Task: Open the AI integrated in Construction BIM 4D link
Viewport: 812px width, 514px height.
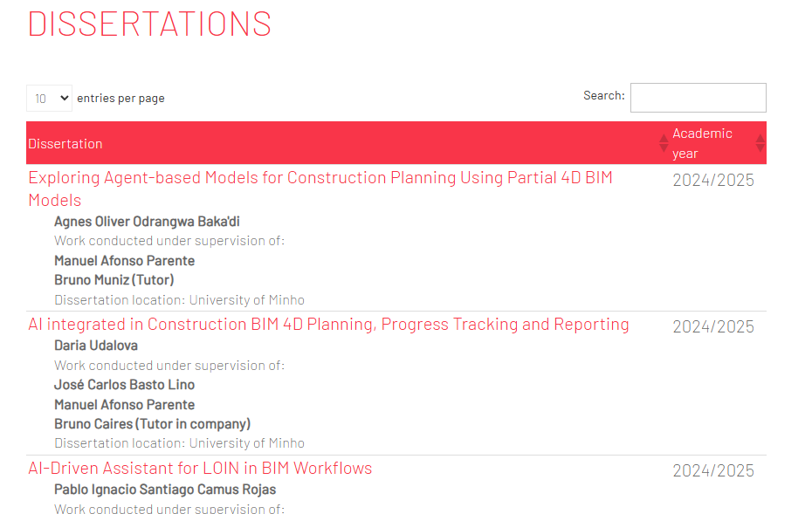Action: coord(328,325)
